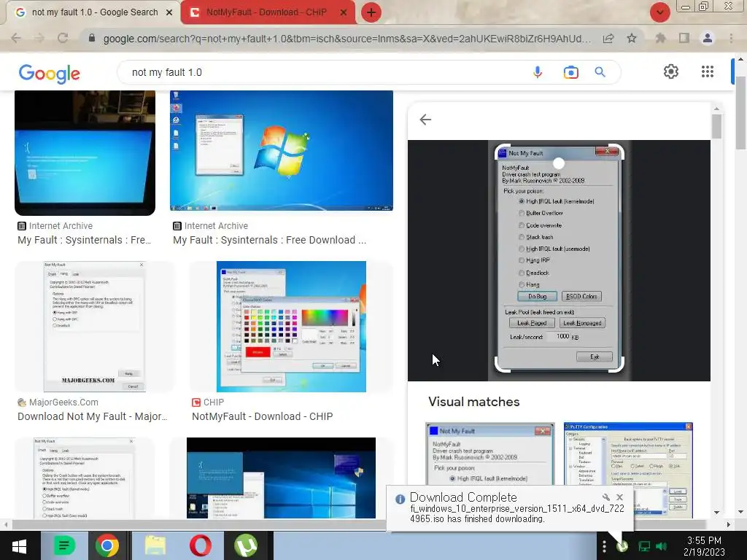Select the Hang option in preview
The width and height of the screenshot is (747, 560).
tap(530, 285)
